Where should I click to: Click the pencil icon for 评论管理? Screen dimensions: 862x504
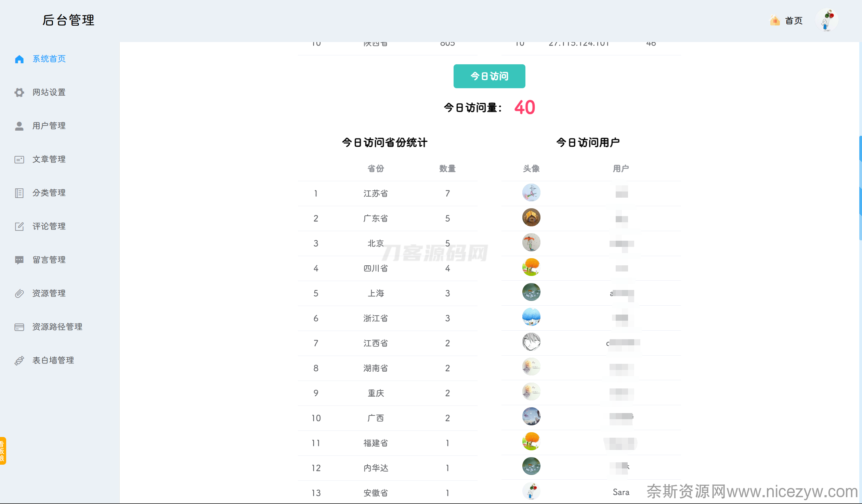(x=19, y=226)
